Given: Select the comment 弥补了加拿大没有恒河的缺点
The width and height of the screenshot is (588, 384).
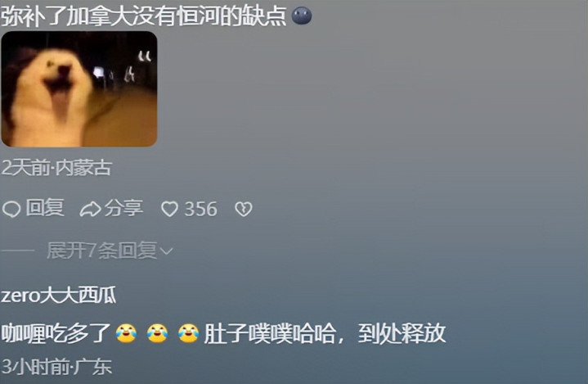Looking at the screenshot, I should tap(144, 16).
